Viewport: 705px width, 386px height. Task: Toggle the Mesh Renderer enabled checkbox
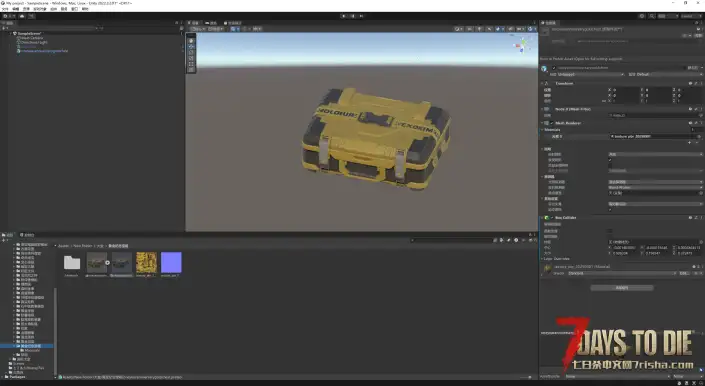point(552,123)
